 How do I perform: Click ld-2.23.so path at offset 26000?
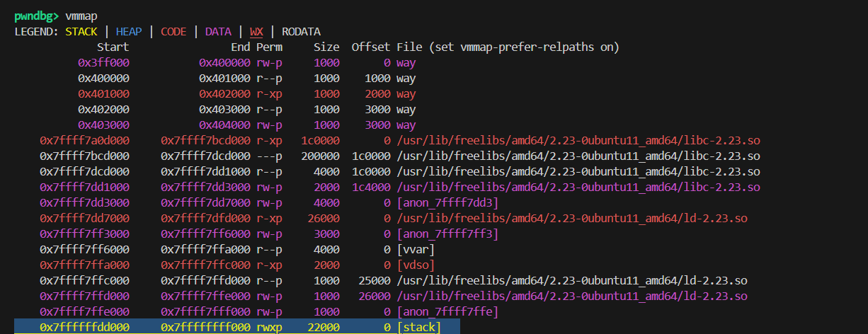572,296
